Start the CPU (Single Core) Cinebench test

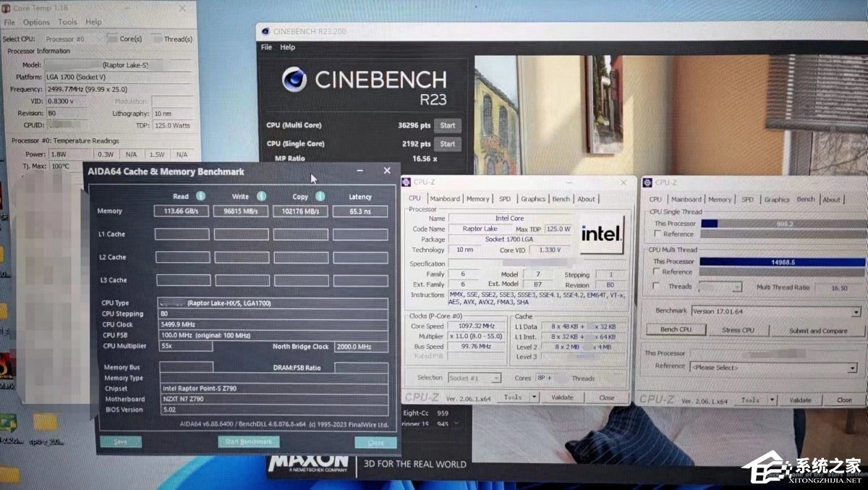click(448, 143)
